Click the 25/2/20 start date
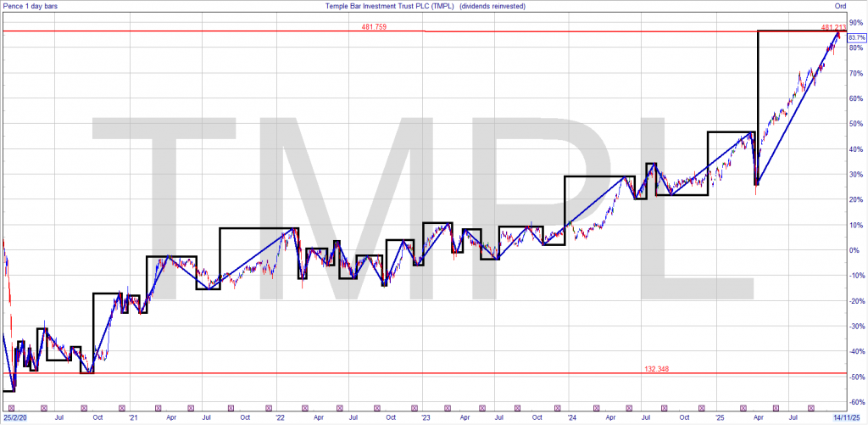 pyautogui.click(x=14, y=417)
